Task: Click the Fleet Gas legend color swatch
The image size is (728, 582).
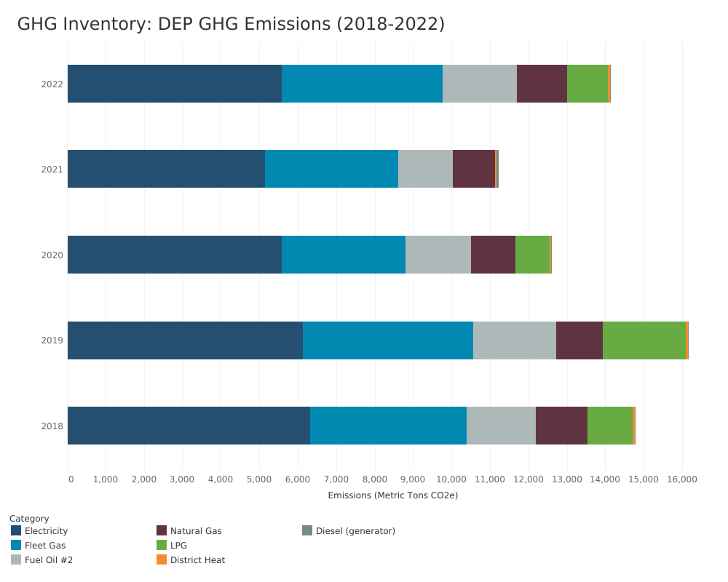Action: [x=16, y=545]
